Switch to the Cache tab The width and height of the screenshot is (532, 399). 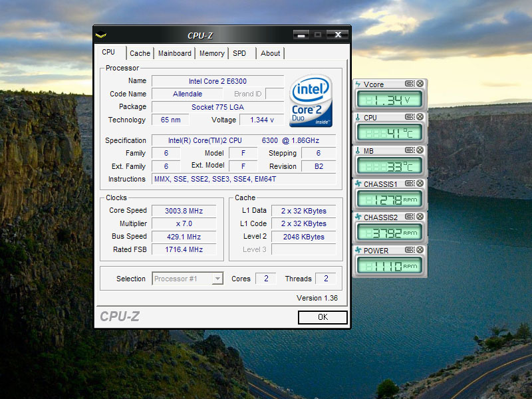pyautogui.click(x=140, y=53)
